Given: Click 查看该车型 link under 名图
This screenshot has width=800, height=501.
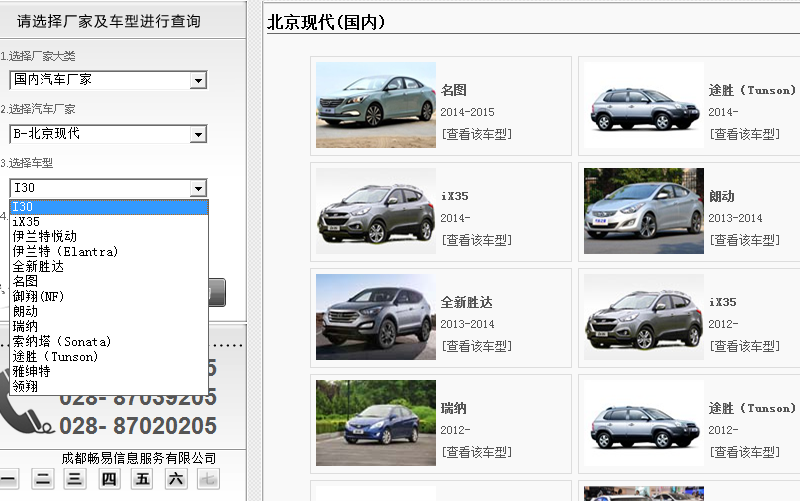Looking at the screenshot, I should (477, 134).
